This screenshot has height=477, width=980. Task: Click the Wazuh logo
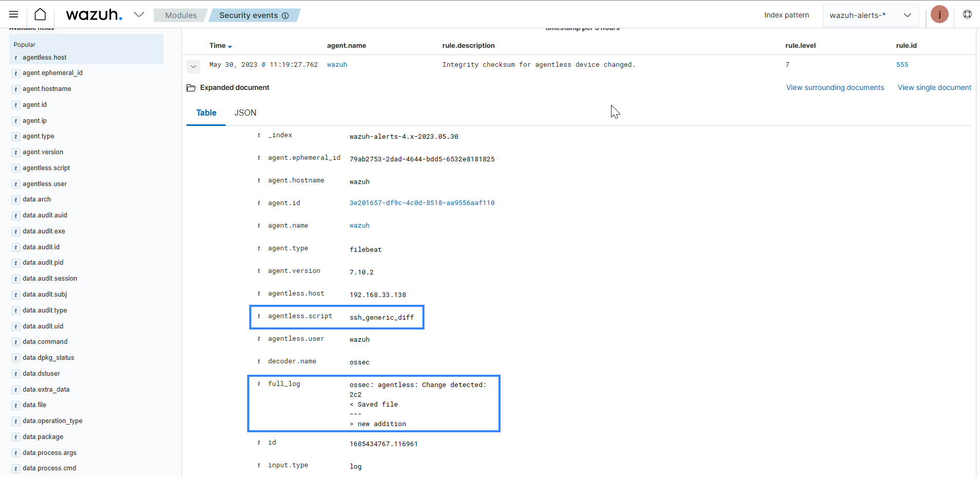[x=94, y=14]
